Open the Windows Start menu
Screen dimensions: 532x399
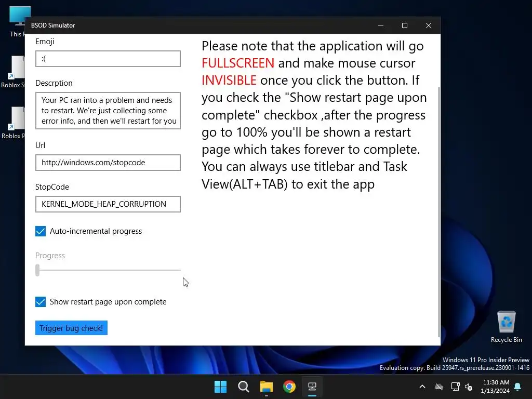(x=220, y=387)
